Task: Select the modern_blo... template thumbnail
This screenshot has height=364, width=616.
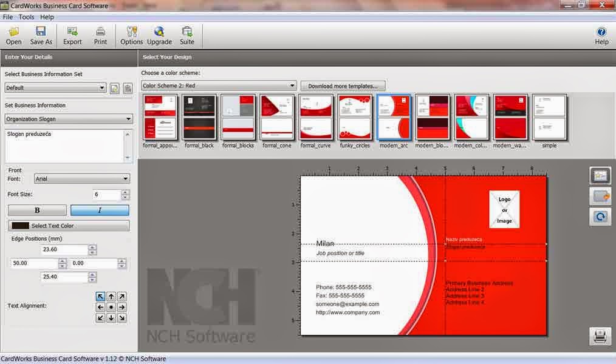Action: click(x=432, y=117)
